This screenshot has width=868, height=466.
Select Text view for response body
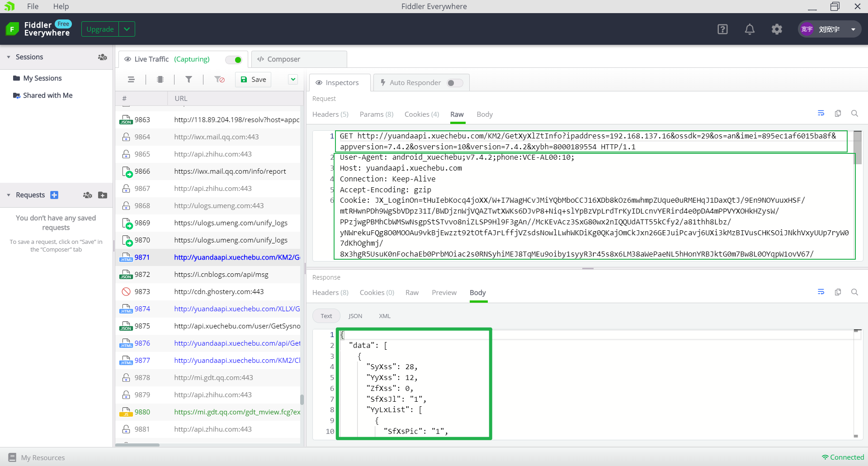tap(326, 316)
